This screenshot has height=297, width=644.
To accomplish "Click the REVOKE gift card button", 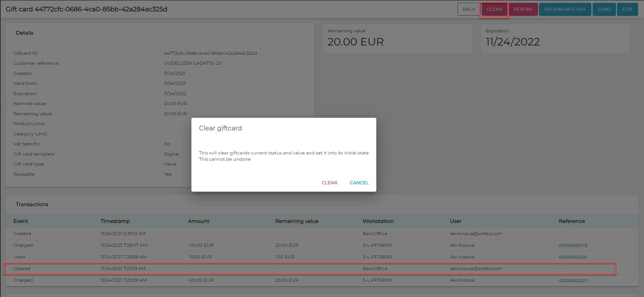I will tap(523, 9).
